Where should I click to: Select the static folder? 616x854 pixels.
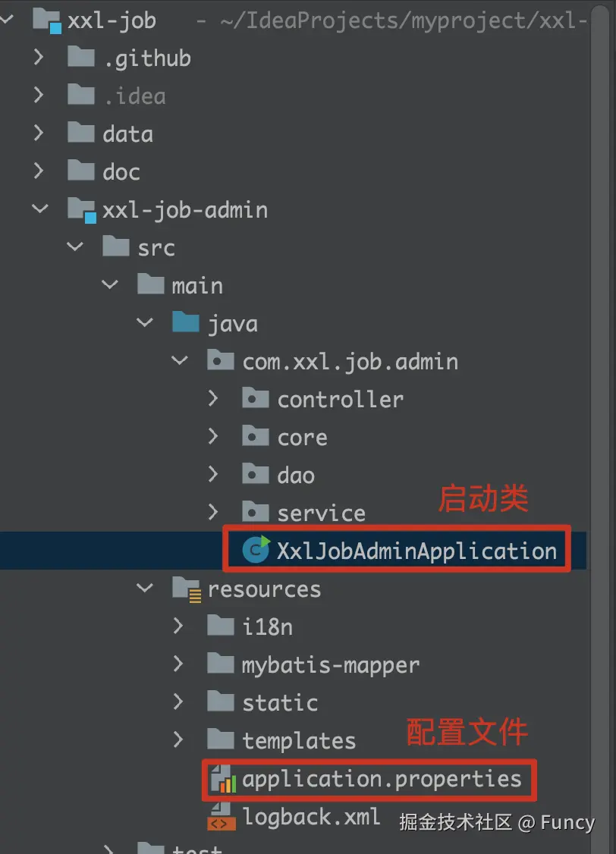point(280,702)
